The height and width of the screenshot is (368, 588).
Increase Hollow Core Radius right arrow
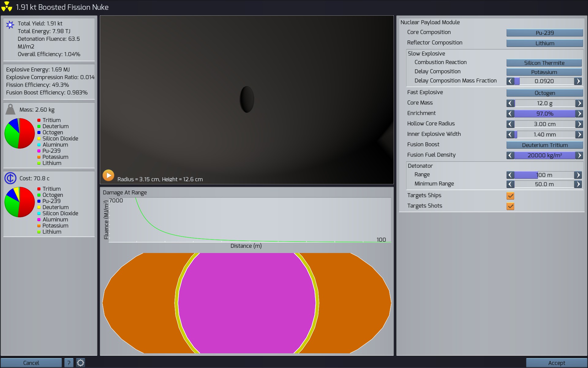(579, 124)
